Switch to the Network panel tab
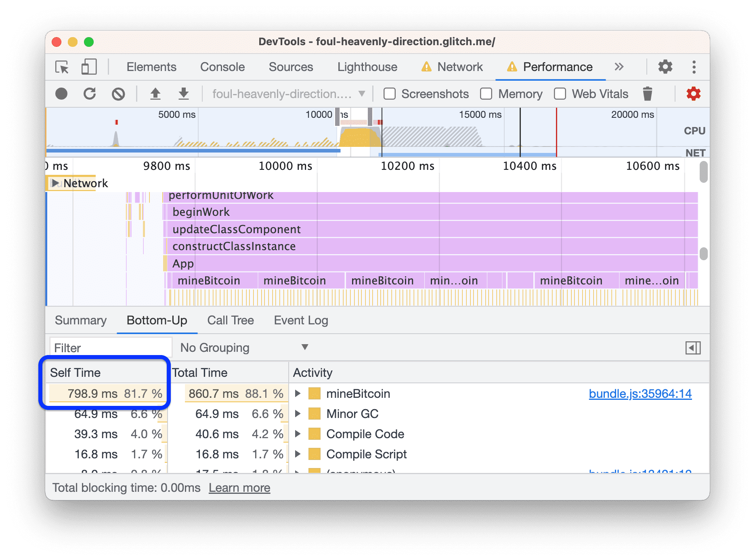 click(452, 67)
